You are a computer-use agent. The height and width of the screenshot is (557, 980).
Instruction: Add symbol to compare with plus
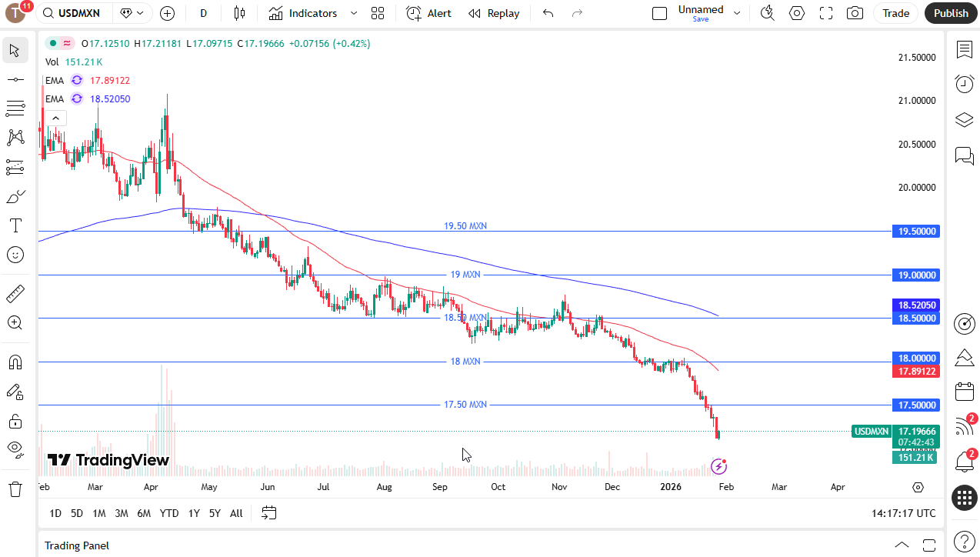(168, 13)
